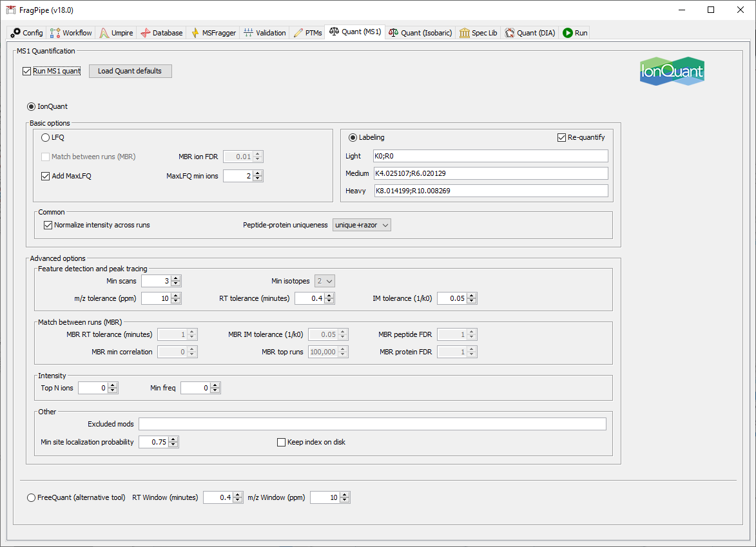
Task: Click the IonQuant logo
Action: (x=672, y=71)
